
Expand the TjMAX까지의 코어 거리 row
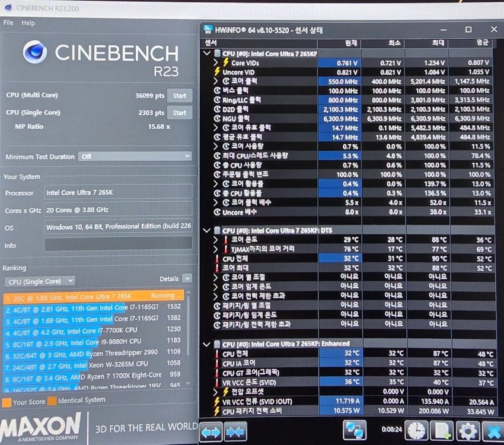(x=216, y=249)
